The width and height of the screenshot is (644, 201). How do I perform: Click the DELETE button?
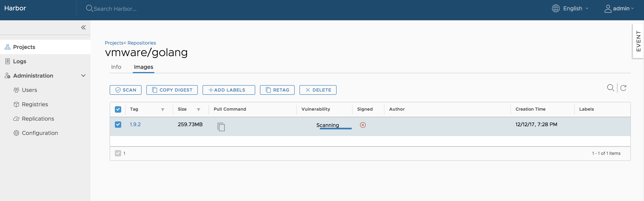(318, 90)
